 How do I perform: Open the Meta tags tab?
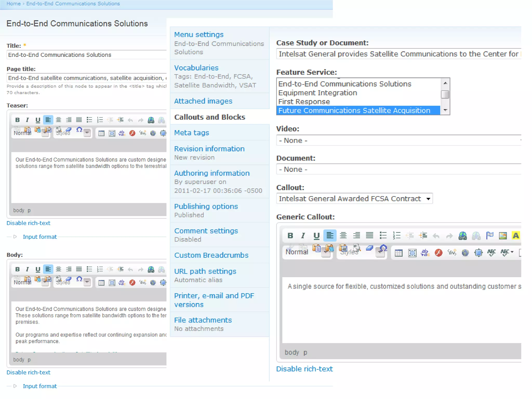coord(191,133)
